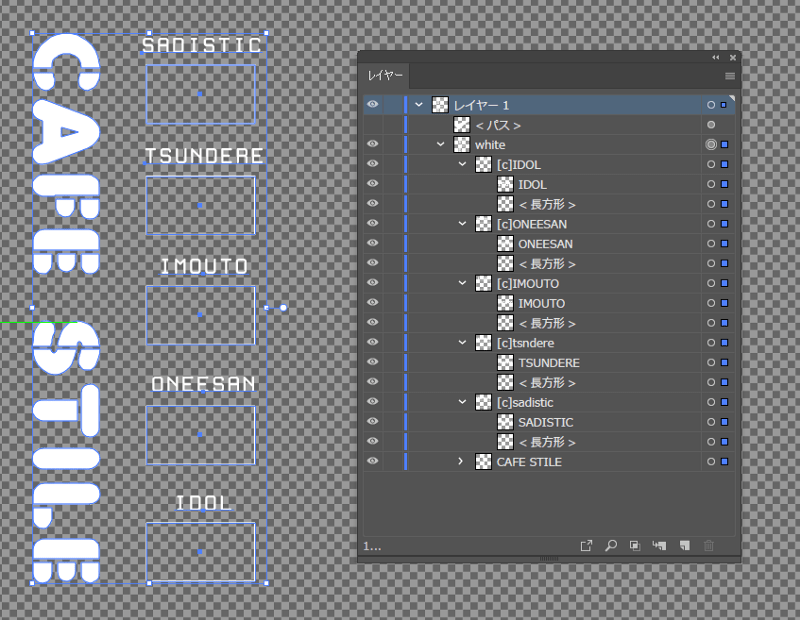
Task: Hide the TSUNDERE text layer
Action: point(372,363)
